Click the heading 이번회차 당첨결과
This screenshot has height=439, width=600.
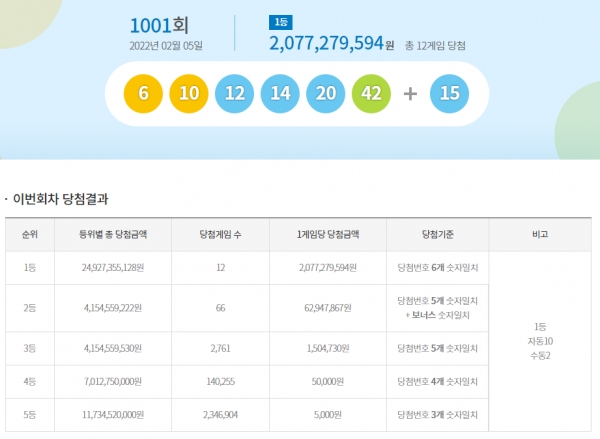[x=60, y=199]
